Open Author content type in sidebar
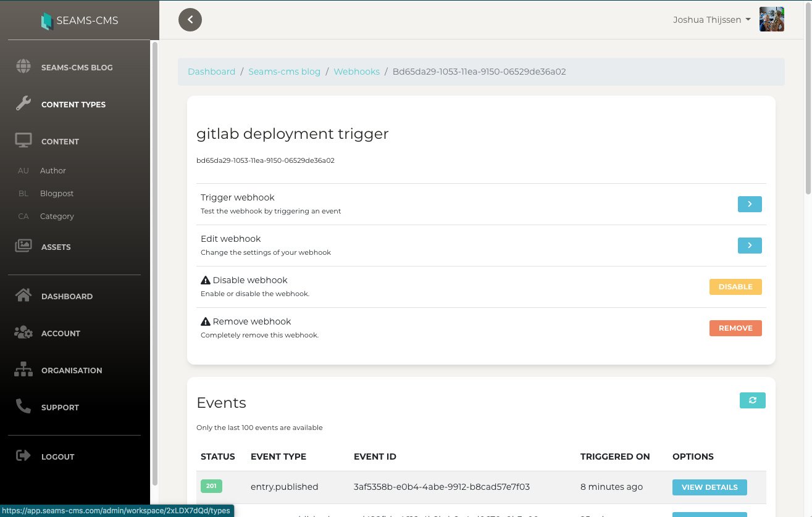The image size is (812, 517). coord(53,171)
